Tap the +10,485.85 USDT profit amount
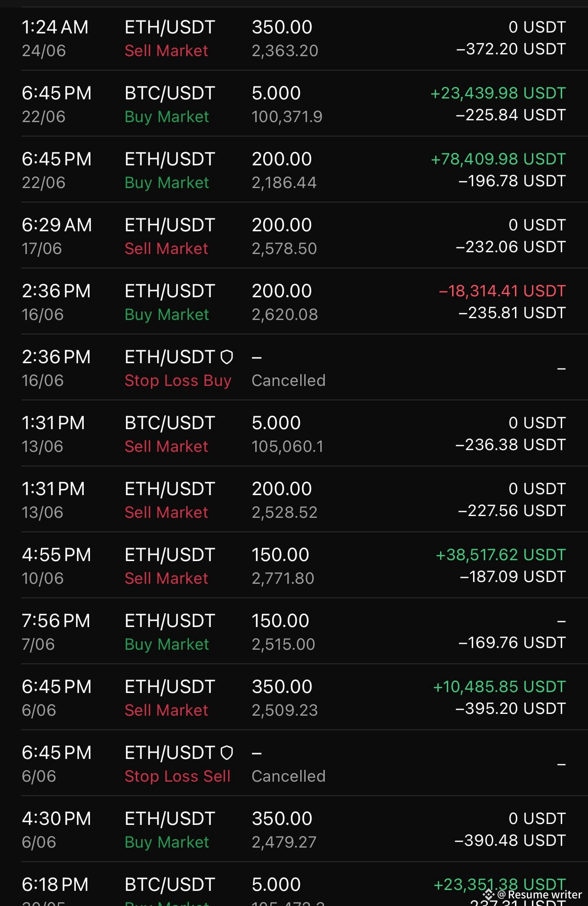 pyautogui.click(x=499, y=687)
